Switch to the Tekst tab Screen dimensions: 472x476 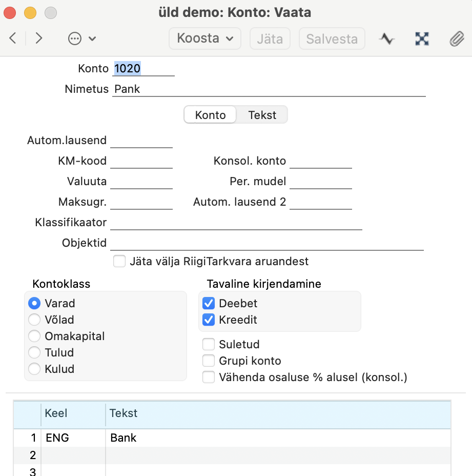pos(262,115)
